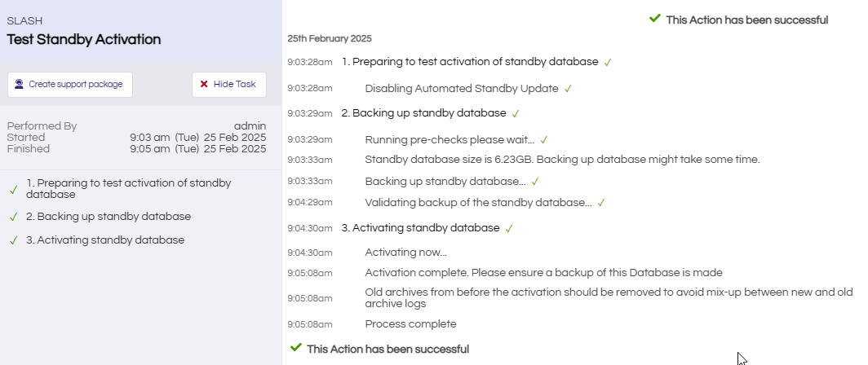Image resolution: width=868 pixels, height=365 pixels.
Task: Click the checkmark after Validating backup of standby database
Action: [601, 203]
